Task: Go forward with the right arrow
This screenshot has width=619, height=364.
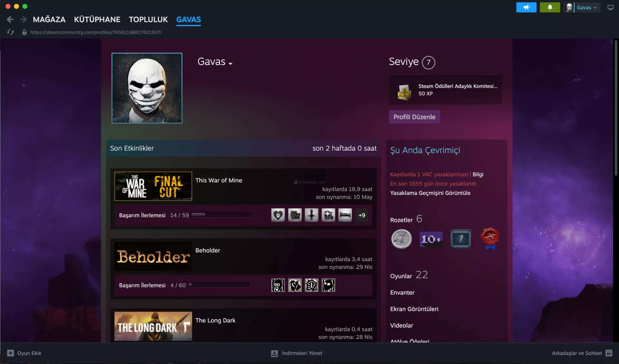Action: click(24, 19)
